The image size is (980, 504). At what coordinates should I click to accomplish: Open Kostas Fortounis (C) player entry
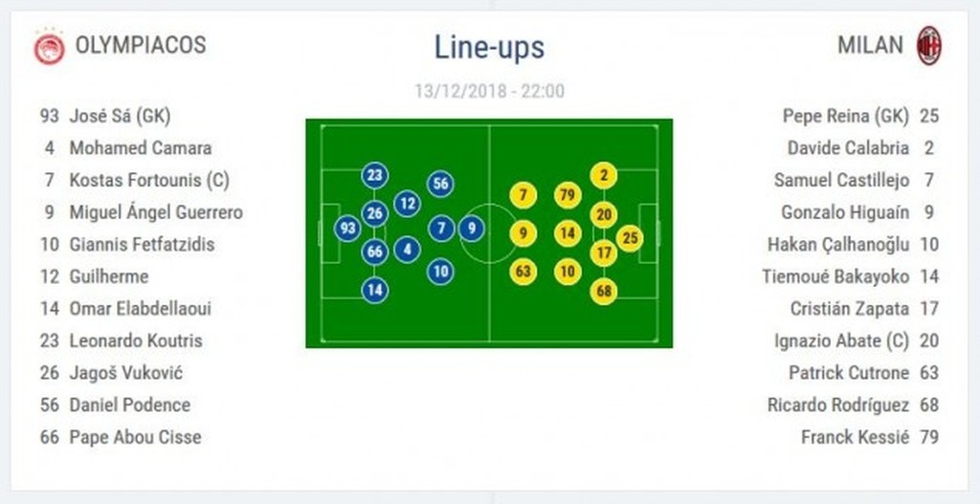click(x=148, y=180)
